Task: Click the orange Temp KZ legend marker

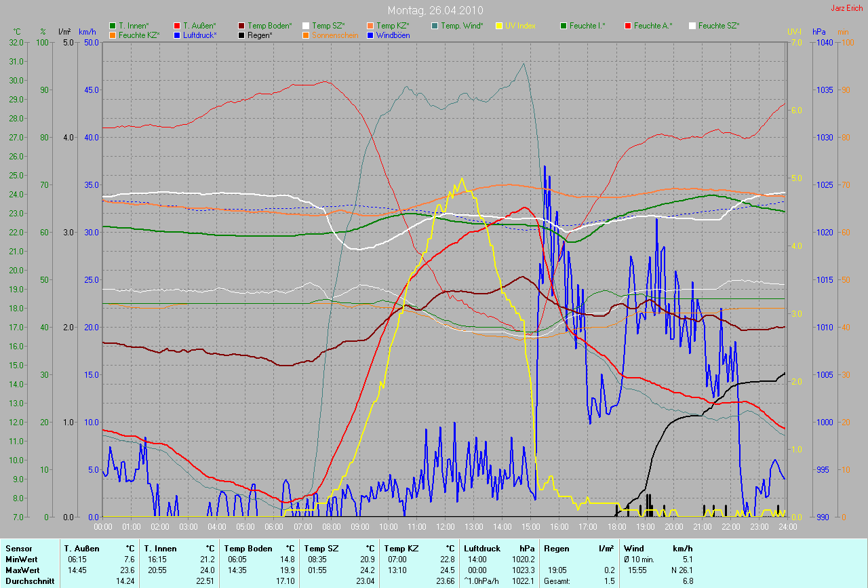Action: pyautogui.click(x=370, y=26)
